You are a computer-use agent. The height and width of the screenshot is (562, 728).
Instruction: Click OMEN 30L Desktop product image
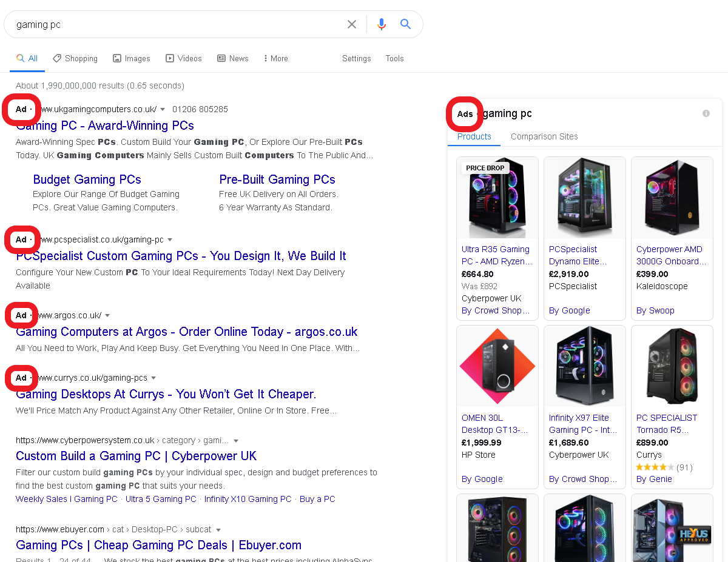(497, 367)
